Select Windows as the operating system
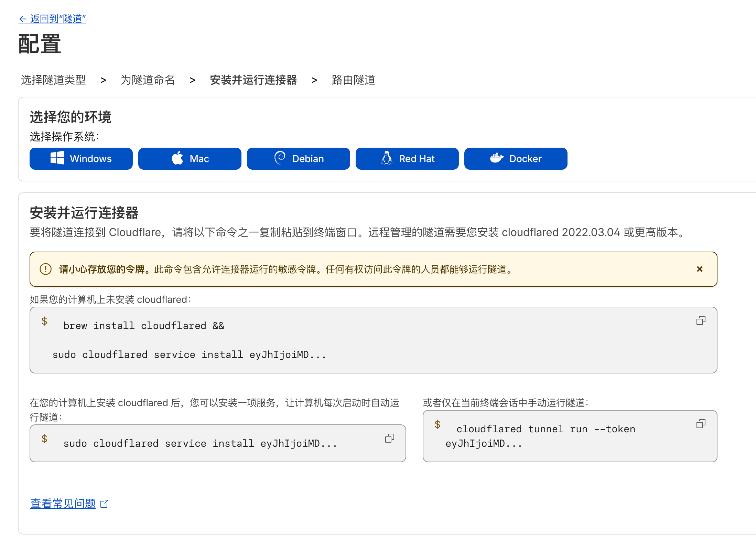This screenshot has height=539, width=756. pos(81,159)
